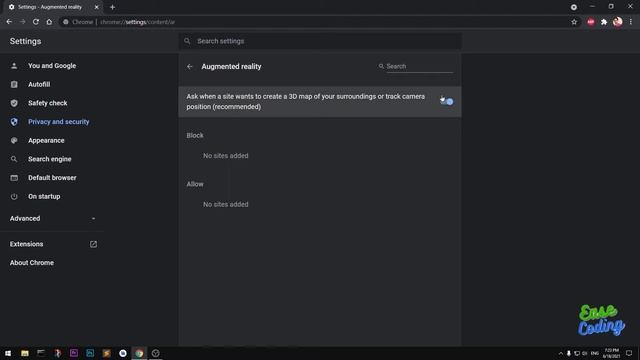
Task: Go to On startup settings
Action: point(44,197)
